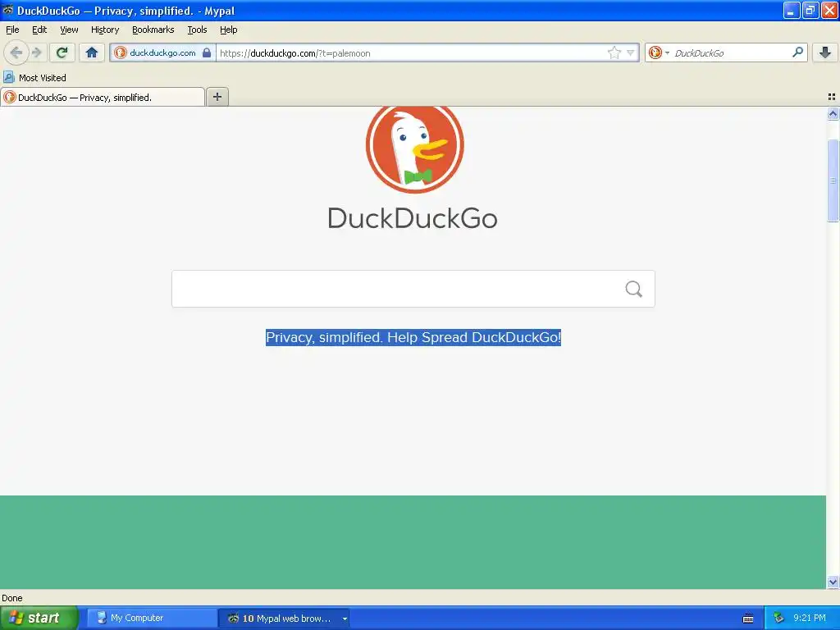The width and height of the screenshot is (840, 630).
Task: Open the File menu
Action: pyautogui.click(x=12, y=30)
